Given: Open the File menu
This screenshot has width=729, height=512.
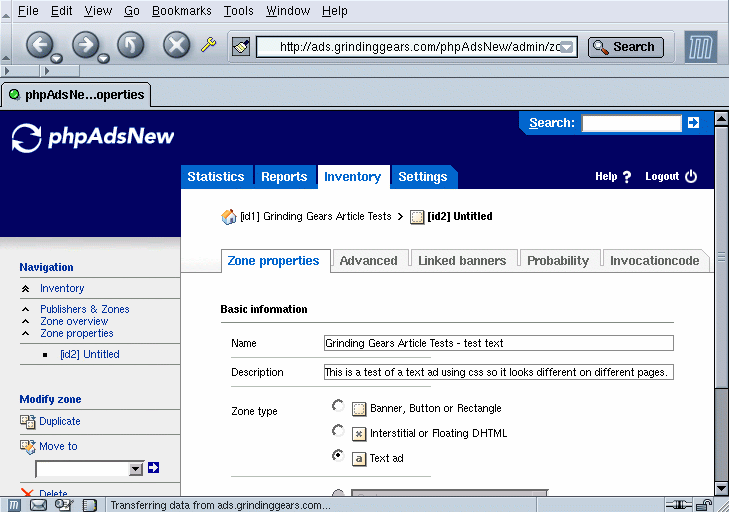Looking at the screenshot, I should pyautogui.click(x=28, y=10).
